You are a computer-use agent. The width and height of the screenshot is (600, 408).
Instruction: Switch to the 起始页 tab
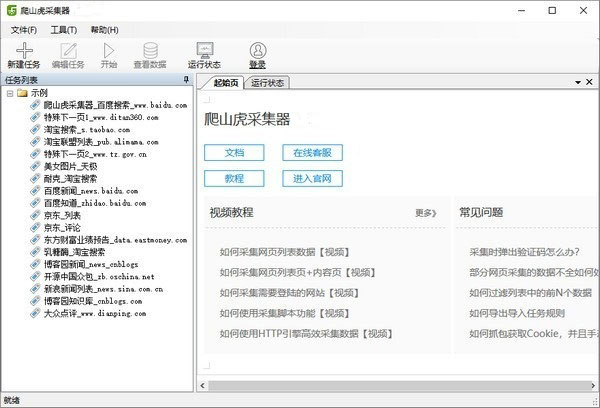(x=226, y=83)
